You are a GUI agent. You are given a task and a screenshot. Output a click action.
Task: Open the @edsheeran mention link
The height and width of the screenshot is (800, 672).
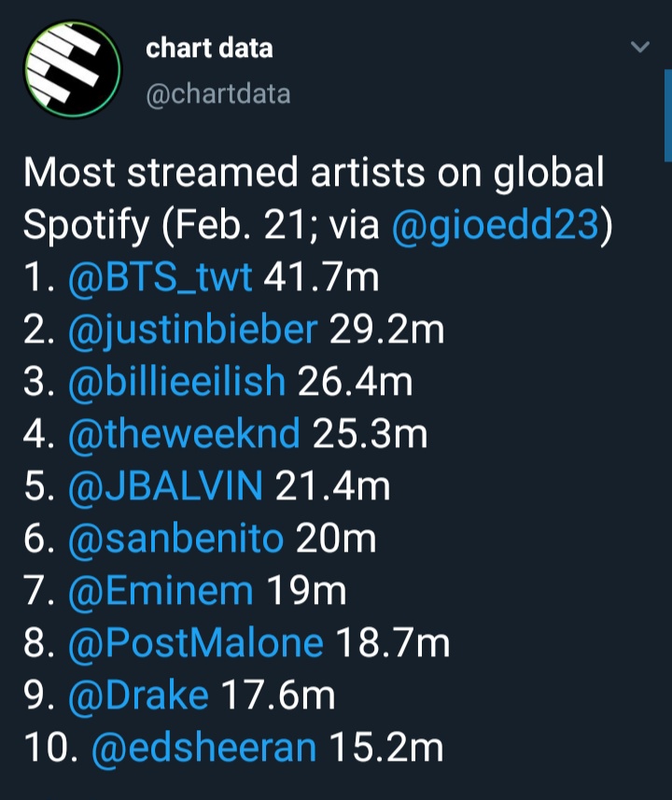click(x=204, y=748)
